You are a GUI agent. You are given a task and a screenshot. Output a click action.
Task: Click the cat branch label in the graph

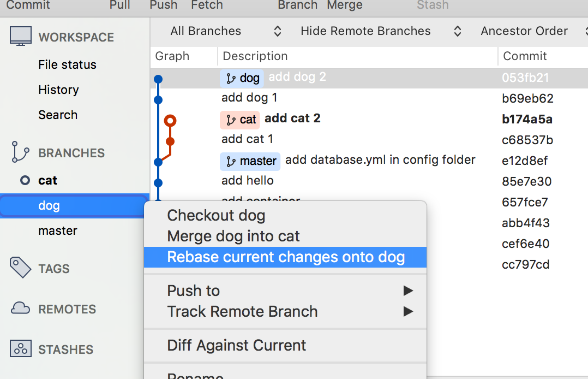[239, 119]
